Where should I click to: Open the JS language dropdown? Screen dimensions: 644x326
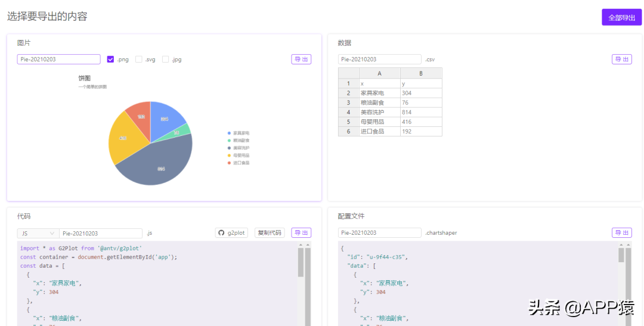pyautogui.click(x=38, y=233)
